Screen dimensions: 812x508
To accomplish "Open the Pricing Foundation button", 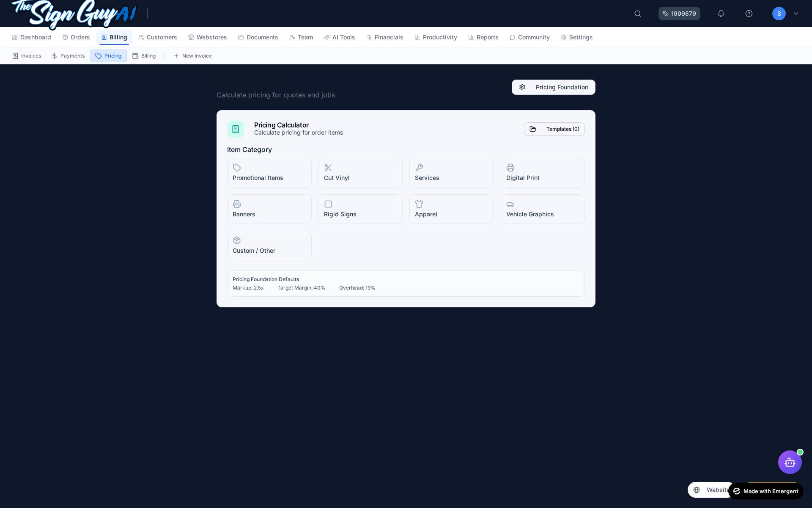I will tap(554, 87).
